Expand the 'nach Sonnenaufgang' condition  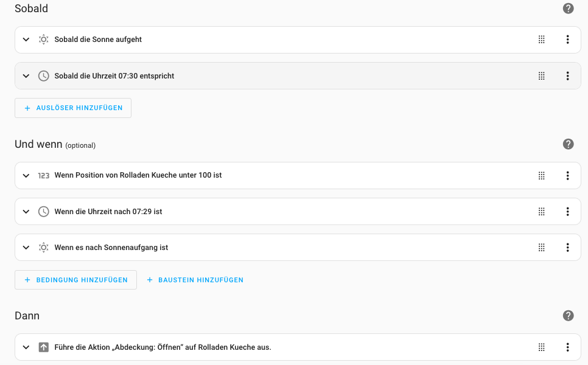click(x=26, y=248)
